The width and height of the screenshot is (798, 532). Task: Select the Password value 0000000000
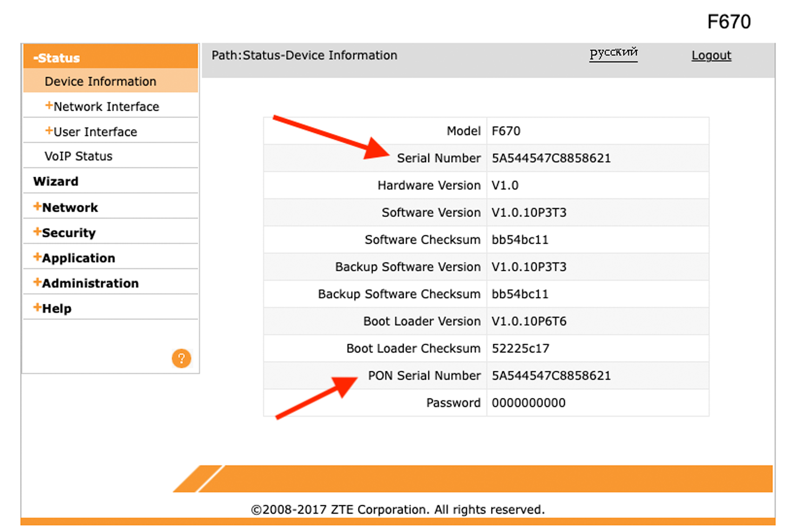coord(528,403)
